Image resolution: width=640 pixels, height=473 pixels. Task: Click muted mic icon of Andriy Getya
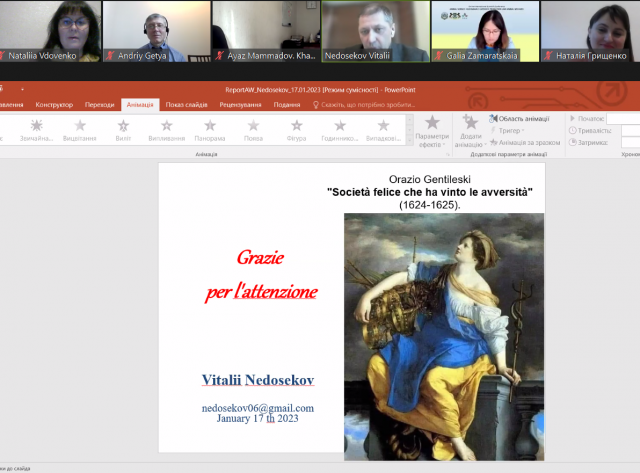click(x=110, y=56)
